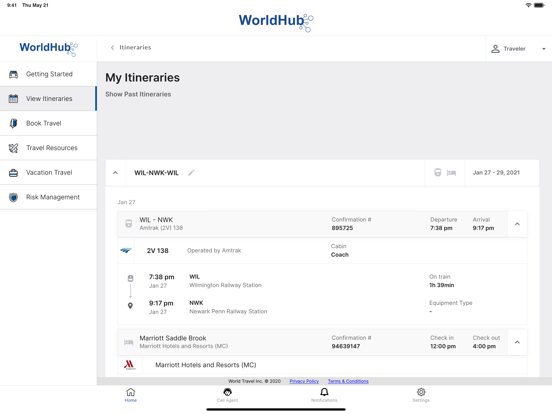Click the Wi-Fi status icon
The width and height of the screenshot is (552, 414).
click(x=528, y=5)
